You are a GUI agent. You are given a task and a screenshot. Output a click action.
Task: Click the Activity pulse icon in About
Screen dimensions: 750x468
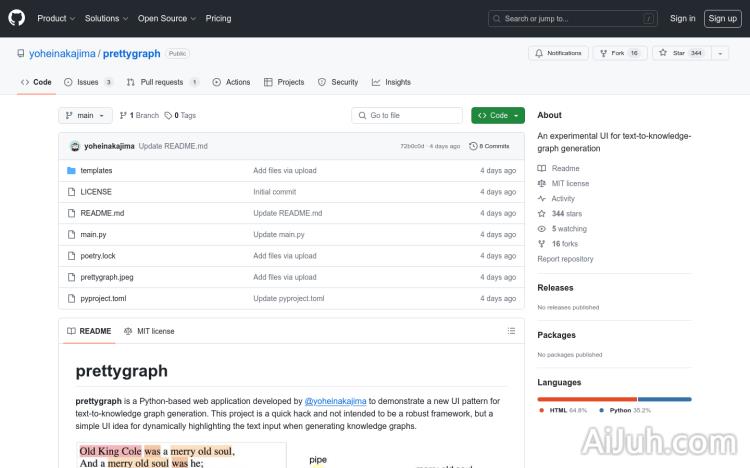coord(542,199)
